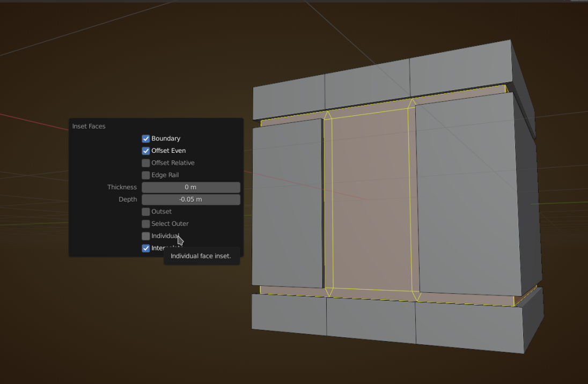Enable the Offset Relative checkbox
Viewport: 588px width, 384px height.
pyautogui.click(x=146, y=163)
